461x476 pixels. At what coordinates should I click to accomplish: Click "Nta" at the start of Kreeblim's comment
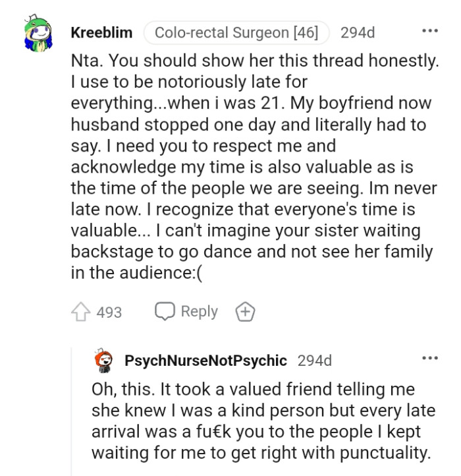(x=85, y=61)
